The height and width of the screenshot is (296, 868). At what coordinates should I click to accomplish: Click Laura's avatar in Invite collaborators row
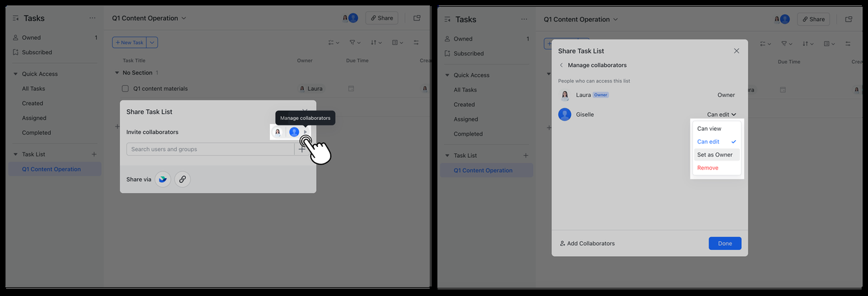(x=277, y=132)
